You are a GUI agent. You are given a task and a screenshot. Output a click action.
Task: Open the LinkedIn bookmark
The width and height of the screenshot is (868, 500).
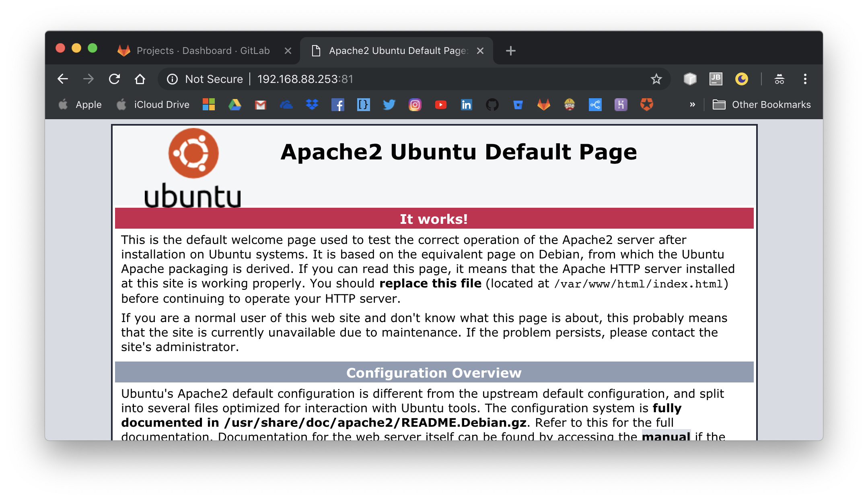tap(467, 105)
